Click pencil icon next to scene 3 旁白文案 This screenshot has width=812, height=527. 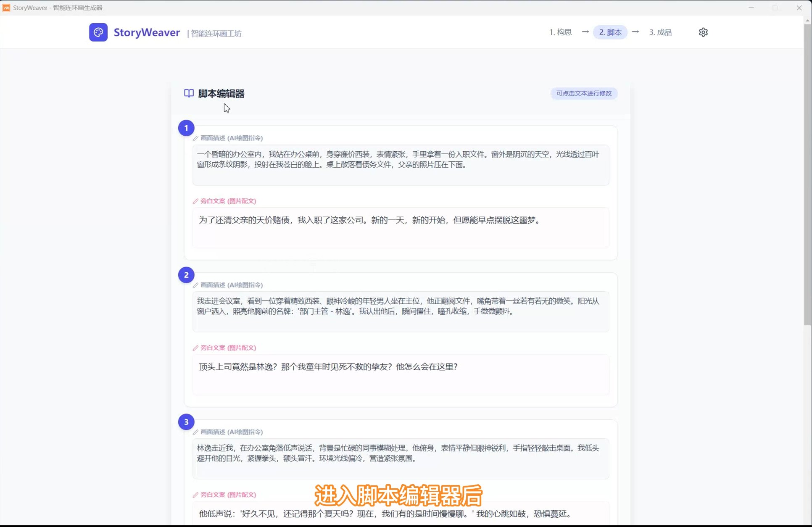(195, 495)
